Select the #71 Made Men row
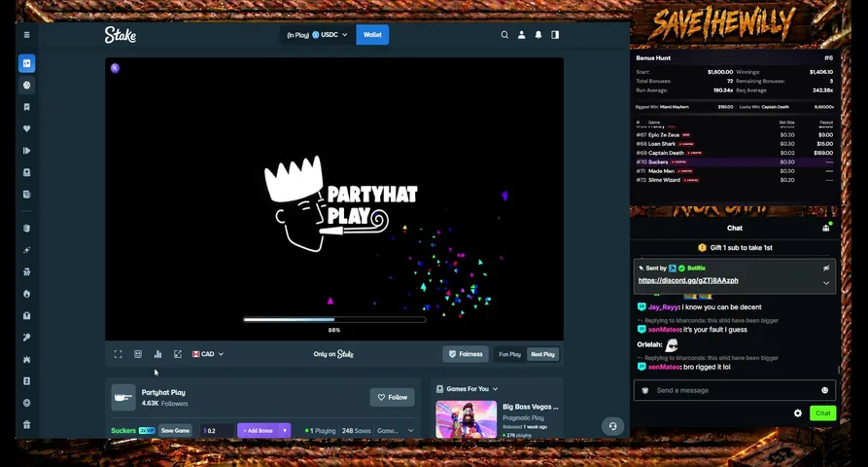Viewport: 868px width, 467px height. 735,171
